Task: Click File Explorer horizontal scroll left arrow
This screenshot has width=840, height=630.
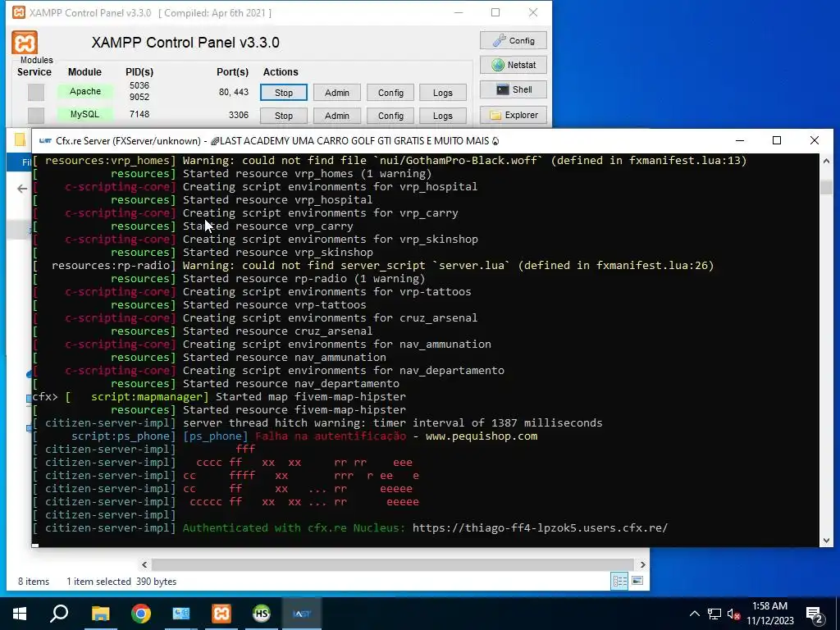Action: (144, 564)
